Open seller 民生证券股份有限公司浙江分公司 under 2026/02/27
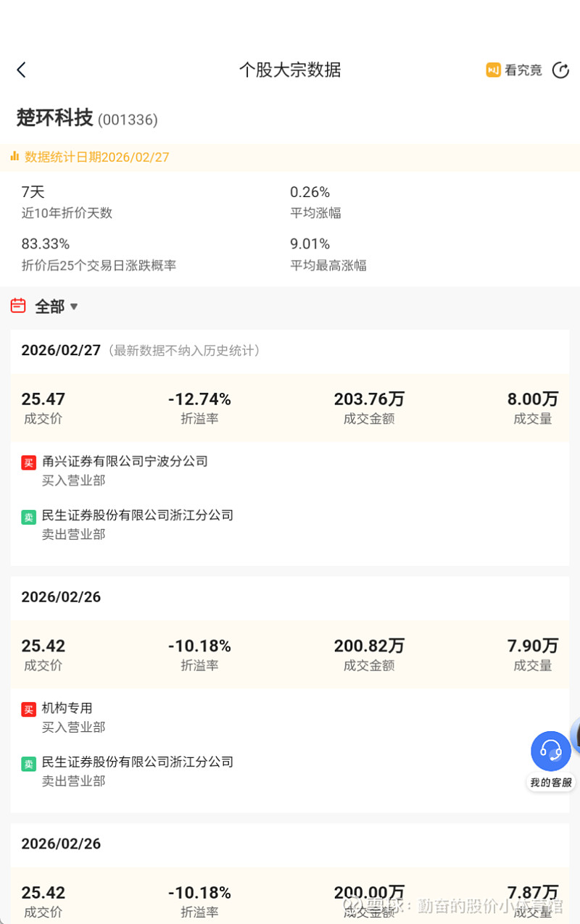This screenshot has height=924, width=580. click(138, 515)
